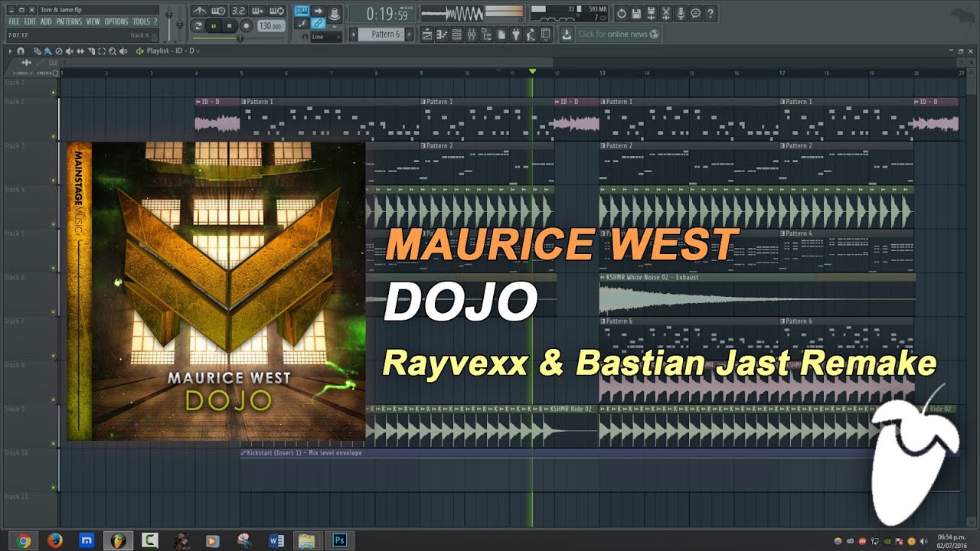Click the 130.000 tempo field

tap(271, 26)
